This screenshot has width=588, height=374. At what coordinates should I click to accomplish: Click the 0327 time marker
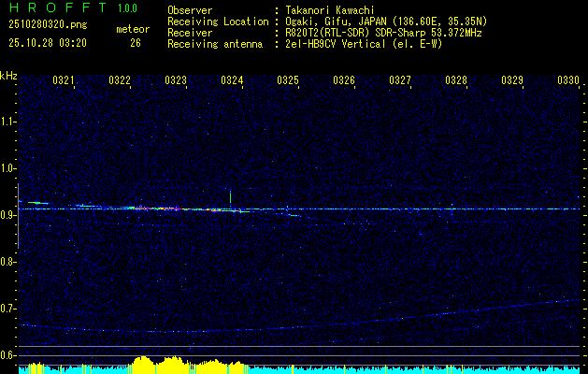[x=400, y=80]
